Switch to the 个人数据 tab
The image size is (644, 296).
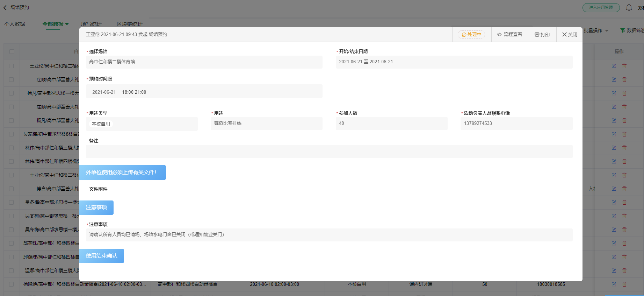[15, 24]
